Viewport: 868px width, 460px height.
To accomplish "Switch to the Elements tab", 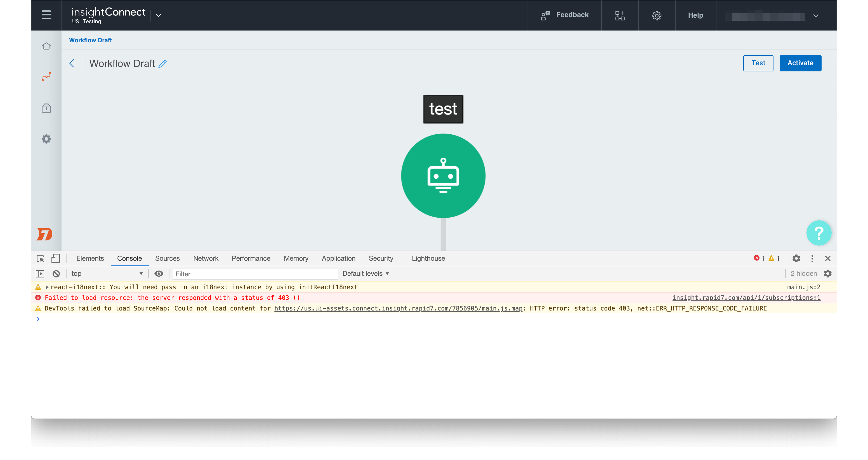I will (90, 258).
